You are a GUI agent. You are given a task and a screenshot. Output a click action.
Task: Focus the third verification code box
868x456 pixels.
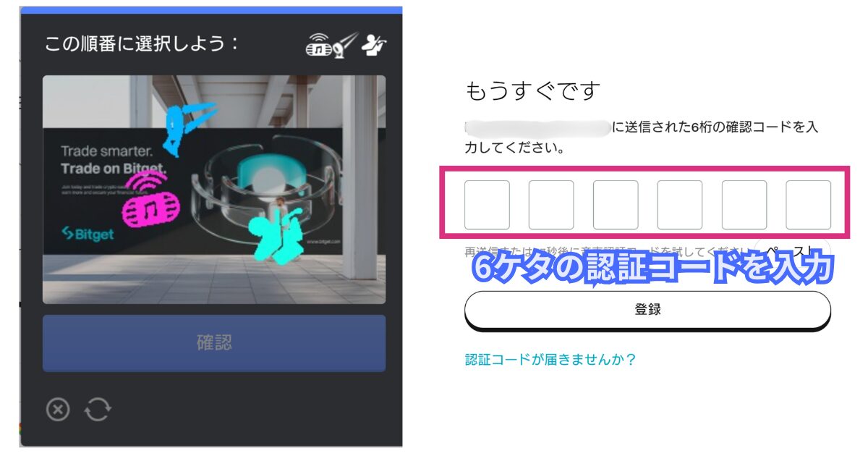[616, 205]
